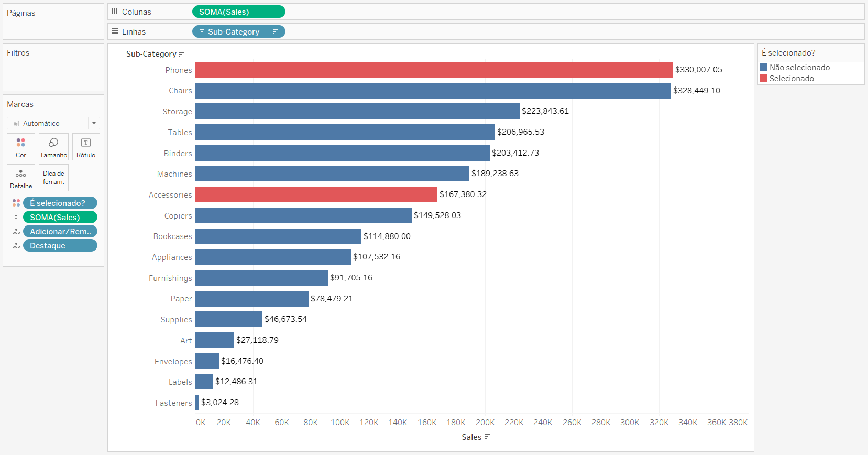Select the Copiers bar
The width and height of the screenshot is (868, 455).
pos(303,215)
